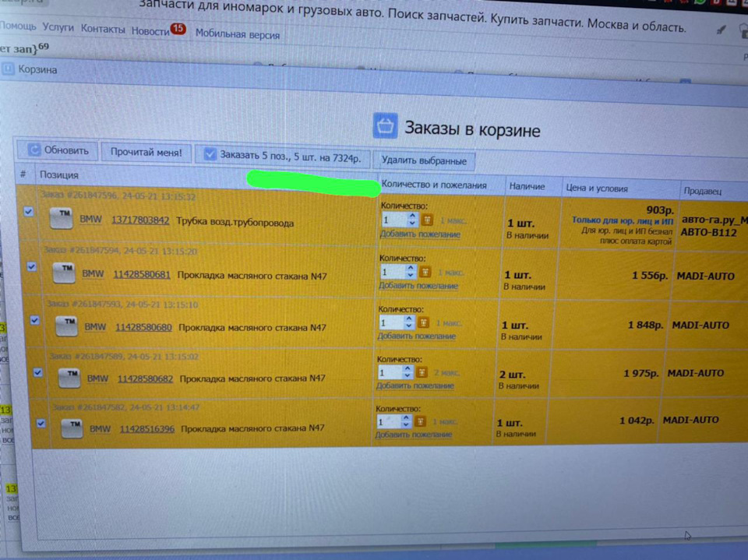Click quantity stepper arrows for part 13717803842
748x560 pixels.
(412, 220)
